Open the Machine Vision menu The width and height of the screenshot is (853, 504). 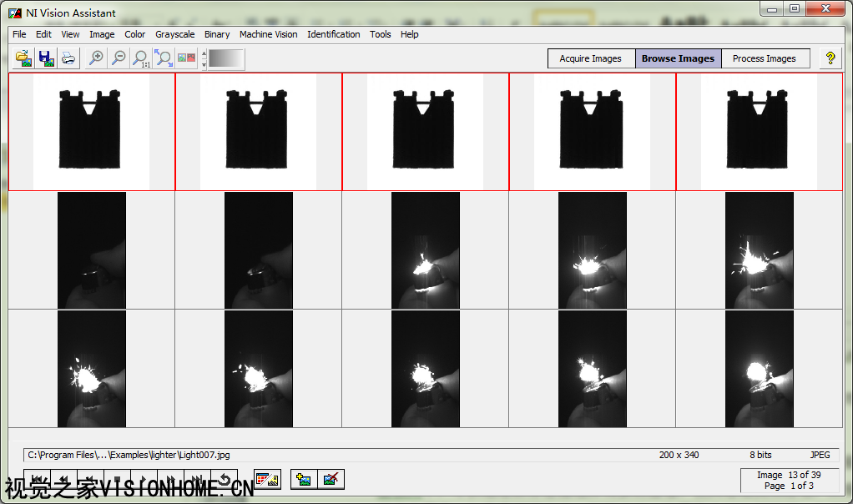click(x=268, y=34)
